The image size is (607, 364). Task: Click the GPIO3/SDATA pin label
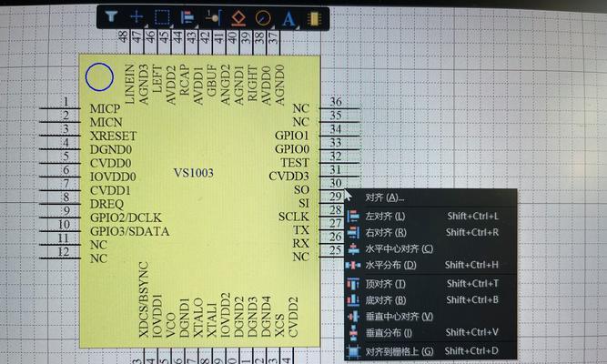tap(130, 231)
